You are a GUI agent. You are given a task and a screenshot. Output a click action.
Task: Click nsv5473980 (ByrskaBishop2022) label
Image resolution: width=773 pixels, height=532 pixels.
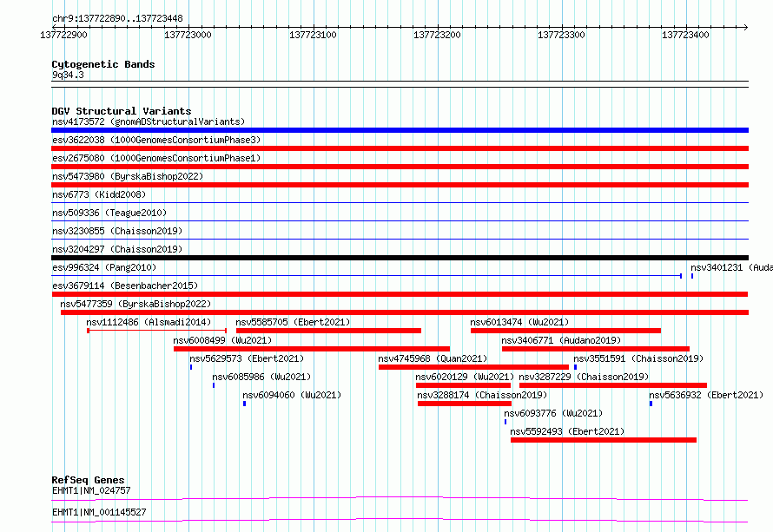pos(128,176)
